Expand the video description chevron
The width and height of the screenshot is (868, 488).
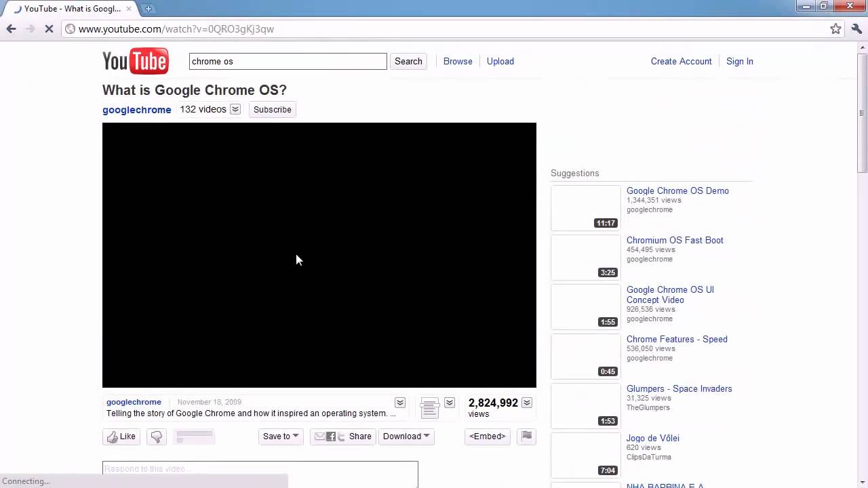click(x=400, y=403)
